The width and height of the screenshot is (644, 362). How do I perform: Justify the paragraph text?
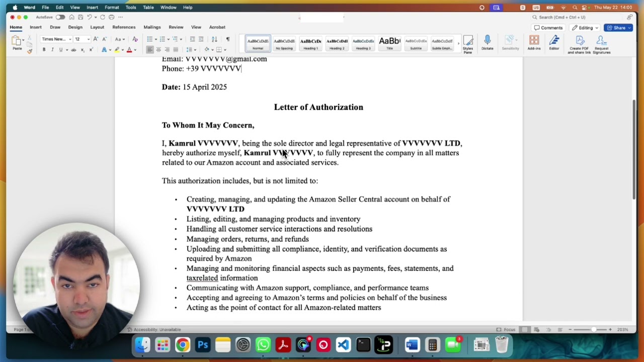pos(176,50)
